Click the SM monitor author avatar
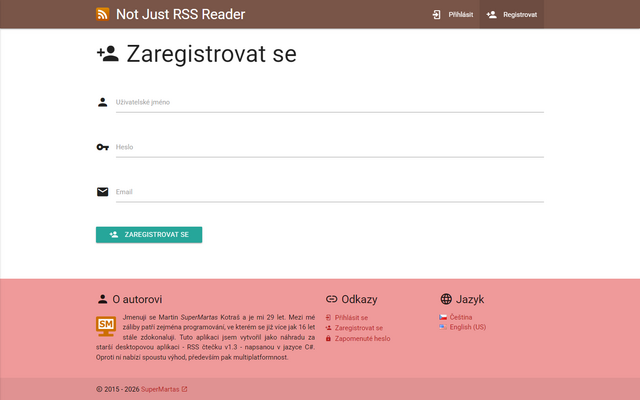 (x=106, y=326)
